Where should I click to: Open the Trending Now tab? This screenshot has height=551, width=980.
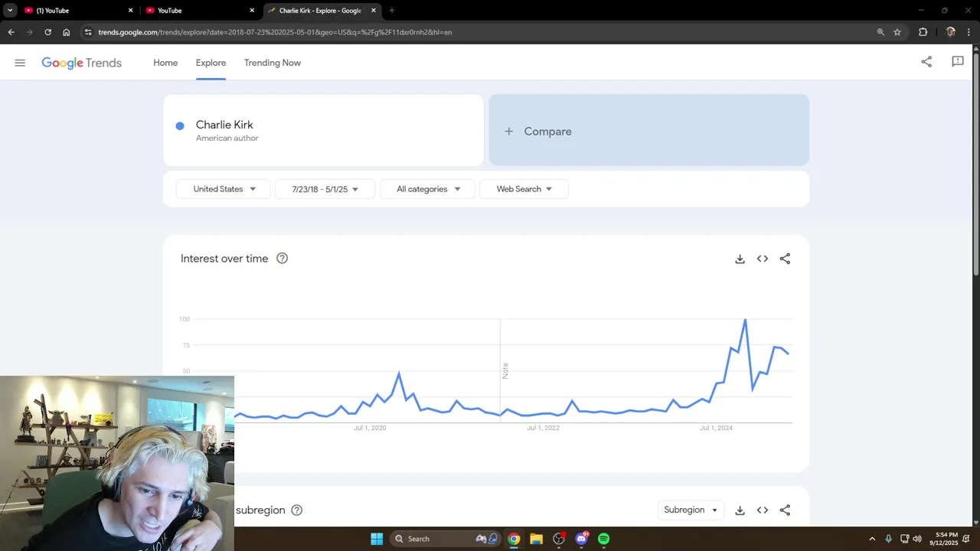(273, 63)
